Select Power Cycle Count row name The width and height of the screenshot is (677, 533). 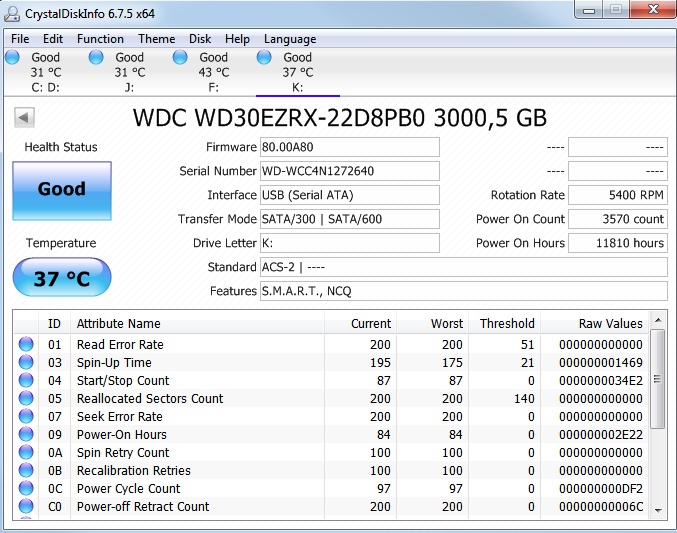tap(128, 489)
